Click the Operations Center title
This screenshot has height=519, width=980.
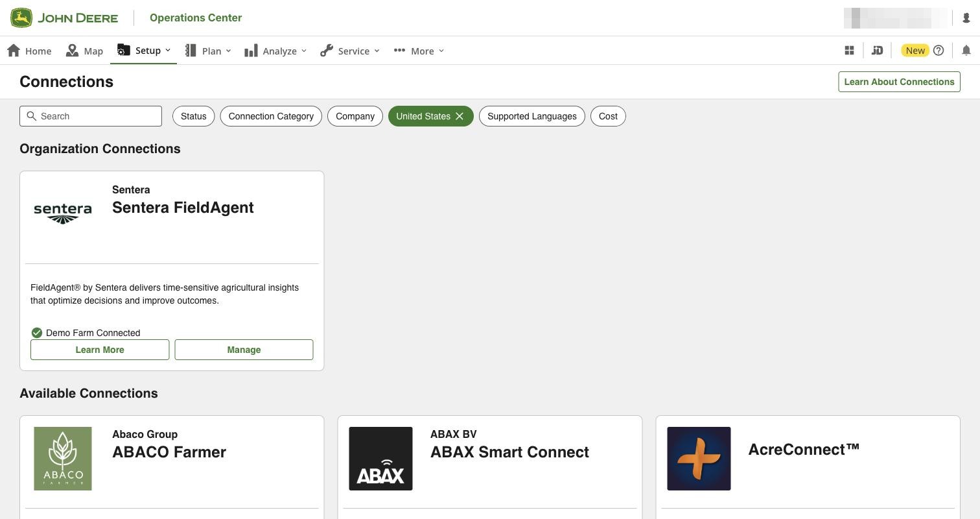pyautogui.click(x=196, y=18)
